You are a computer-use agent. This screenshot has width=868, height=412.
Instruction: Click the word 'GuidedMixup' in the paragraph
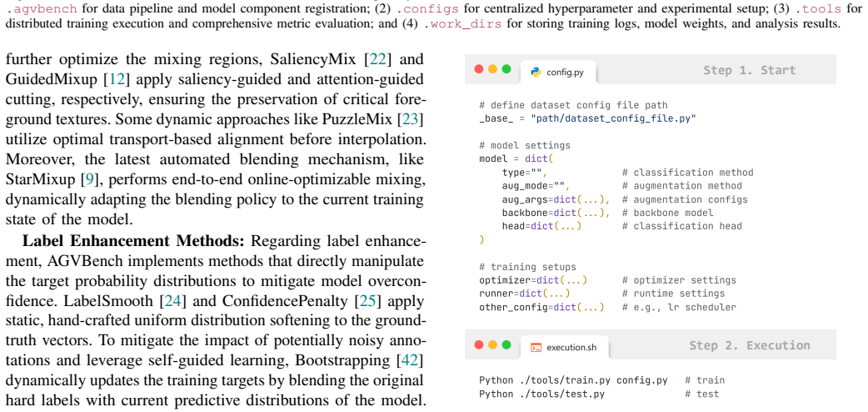click(52, 79)
